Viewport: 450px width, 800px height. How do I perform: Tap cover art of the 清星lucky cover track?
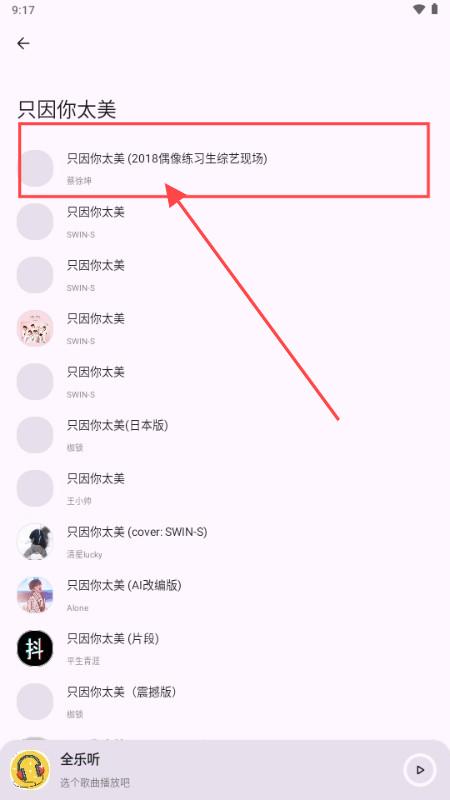pyautogui.click(x=35, y=542)
